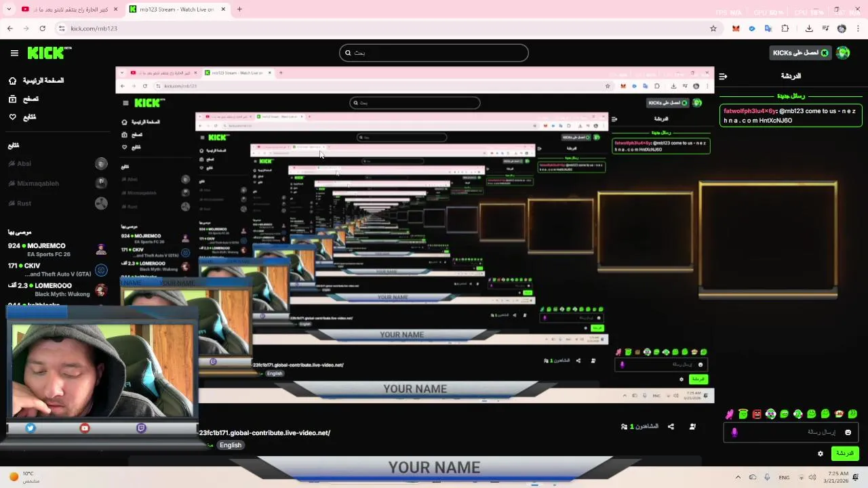Click username fatwolfph3lu4x6y in chat

(x=749, y=111)
